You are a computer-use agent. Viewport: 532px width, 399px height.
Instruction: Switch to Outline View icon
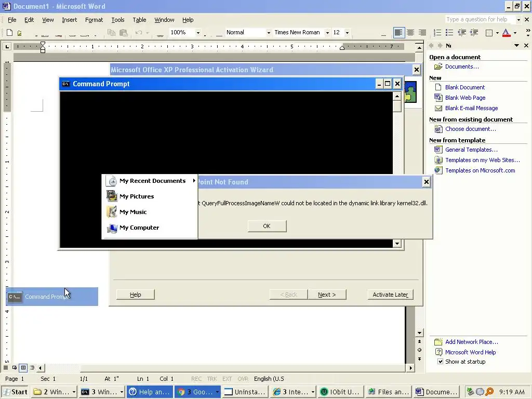click(x=32, y=367)
